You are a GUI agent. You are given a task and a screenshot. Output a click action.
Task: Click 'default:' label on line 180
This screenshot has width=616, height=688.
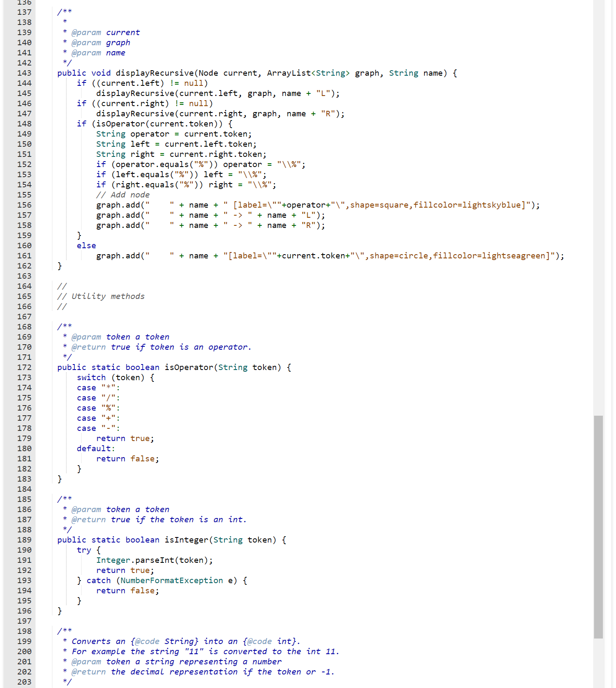96,449
